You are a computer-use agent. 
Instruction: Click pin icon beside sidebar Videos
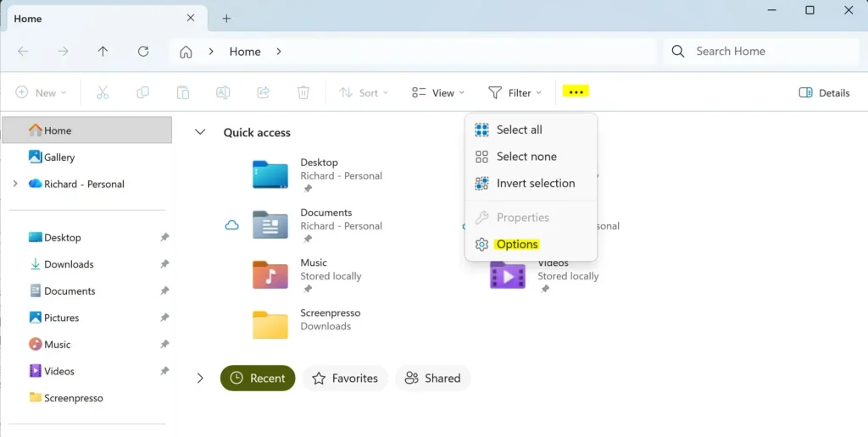click(x=164, y=371)
